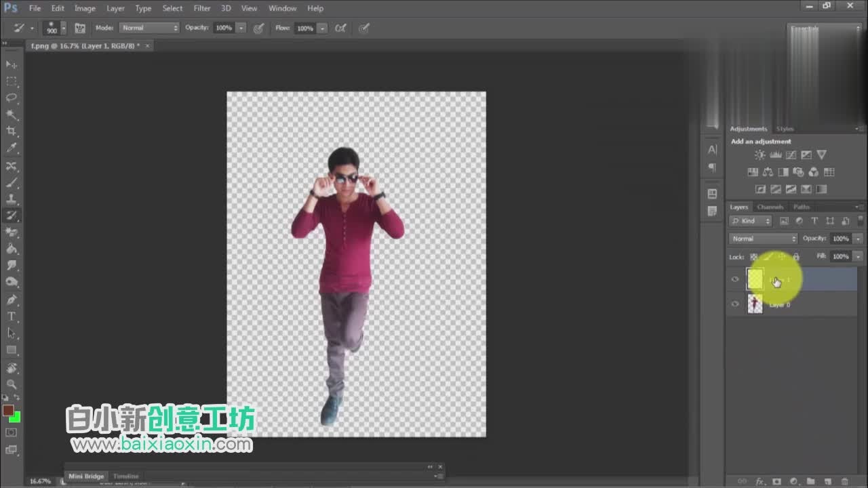Select the Rectangle shape tool
868x488 pixels.
12,350
